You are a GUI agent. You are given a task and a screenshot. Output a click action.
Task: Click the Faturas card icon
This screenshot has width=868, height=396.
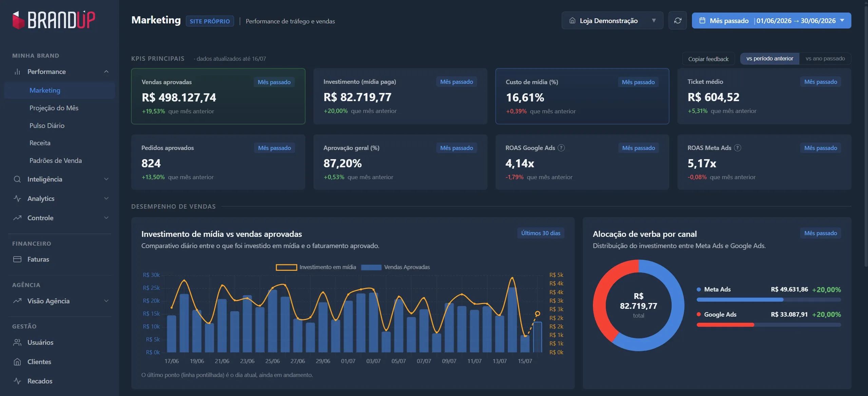pyautogui.click(x=17, y=259)
